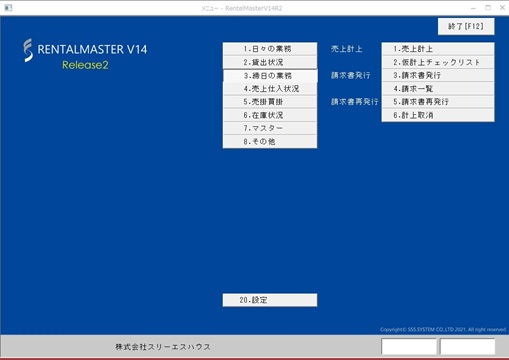Open menu 2.貸出状況
Viewport: 509px width, 360px height.
click(270, 62)
